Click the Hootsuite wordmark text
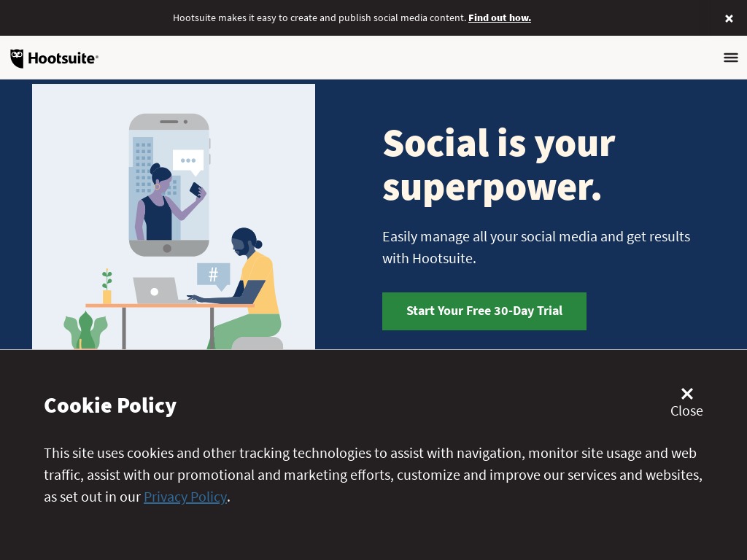Image resolution: width=747 pixels, height=560 pixels. (63, 58)
